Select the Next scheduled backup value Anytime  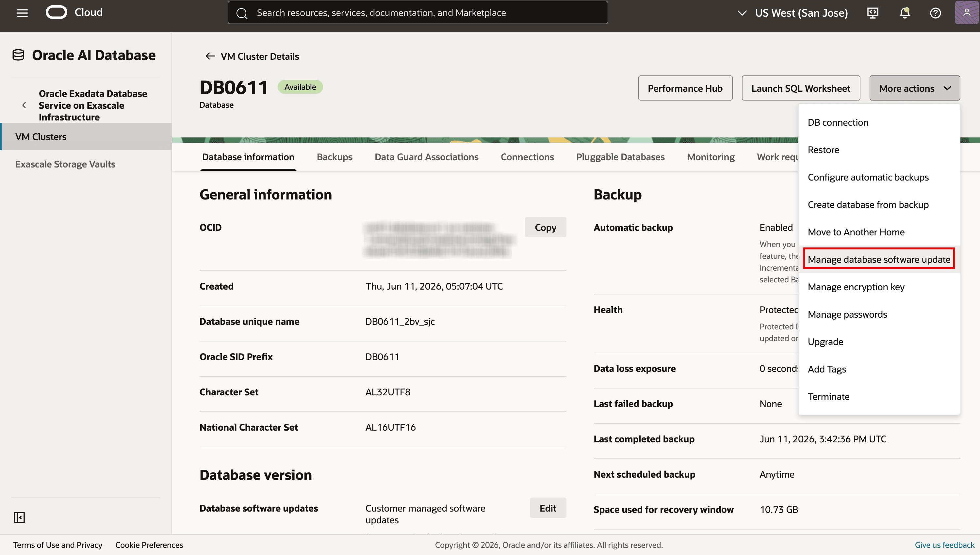tap(777, 474)
